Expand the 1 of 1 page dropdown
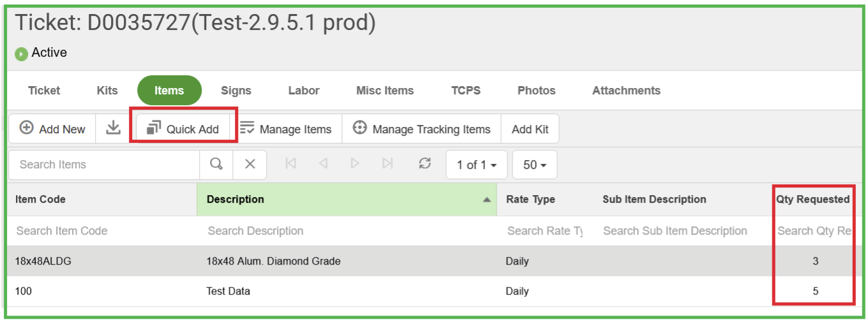868x322 pixels. pos(476,165)
